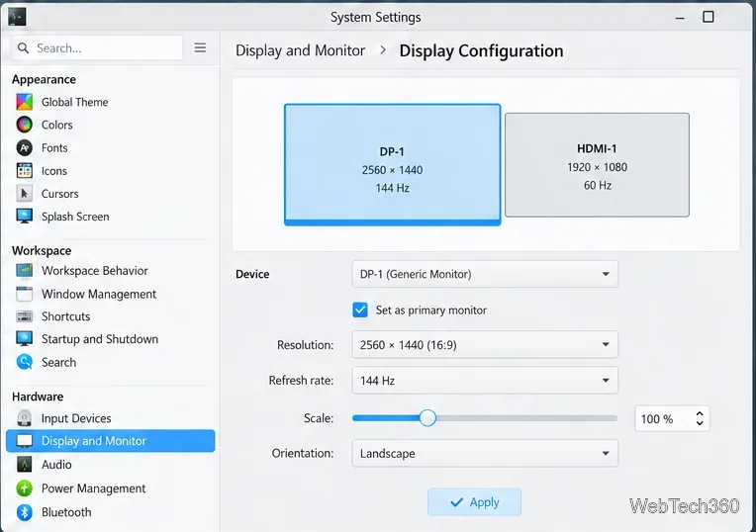The height and width of the screenshot is (532, 756).
Task: Increase scale with spinbox up arrow
Action: click(x=700, y=413)
